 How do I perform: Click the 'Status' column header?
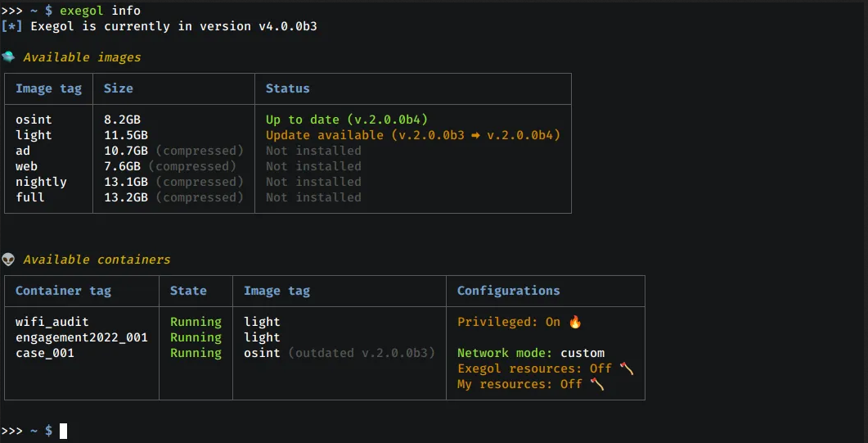(287, 88)
